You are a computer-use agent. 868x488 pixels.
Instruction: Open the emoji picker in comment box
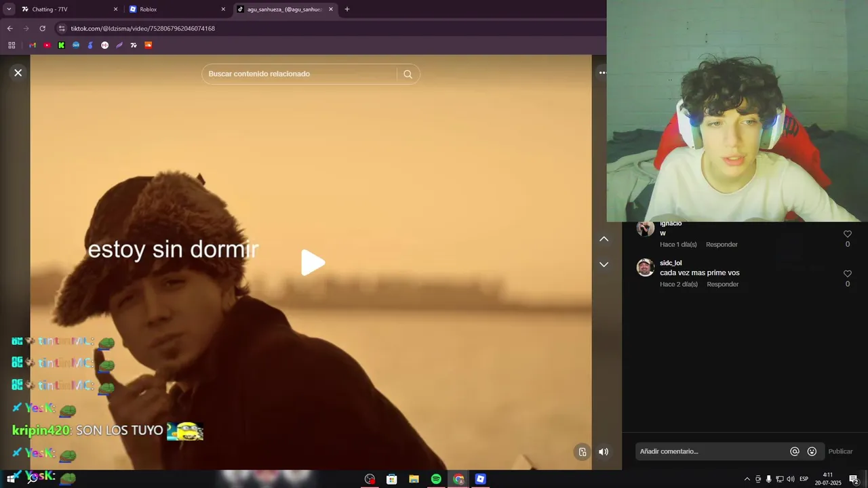tap(812, 451)
